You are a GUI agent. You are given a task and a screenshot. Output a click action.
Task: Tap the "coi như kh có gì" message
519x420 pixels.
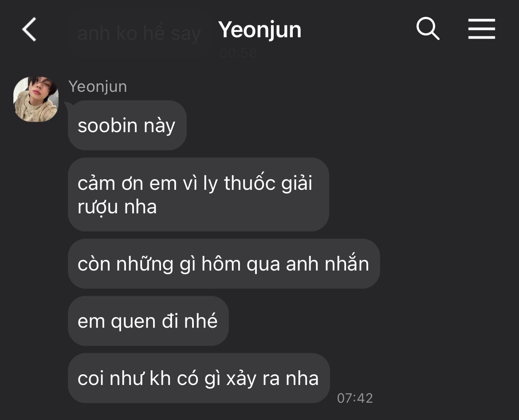click(x=199, y=378)
